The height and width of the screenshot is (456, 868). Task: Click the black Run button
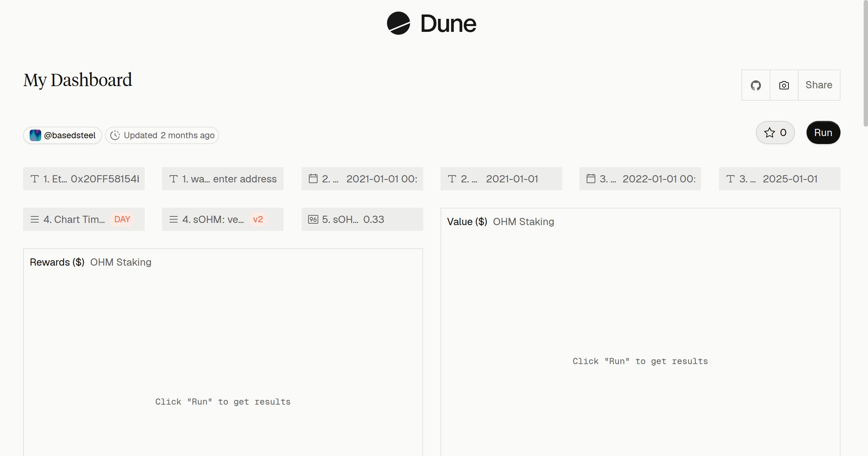pos(823,132)
